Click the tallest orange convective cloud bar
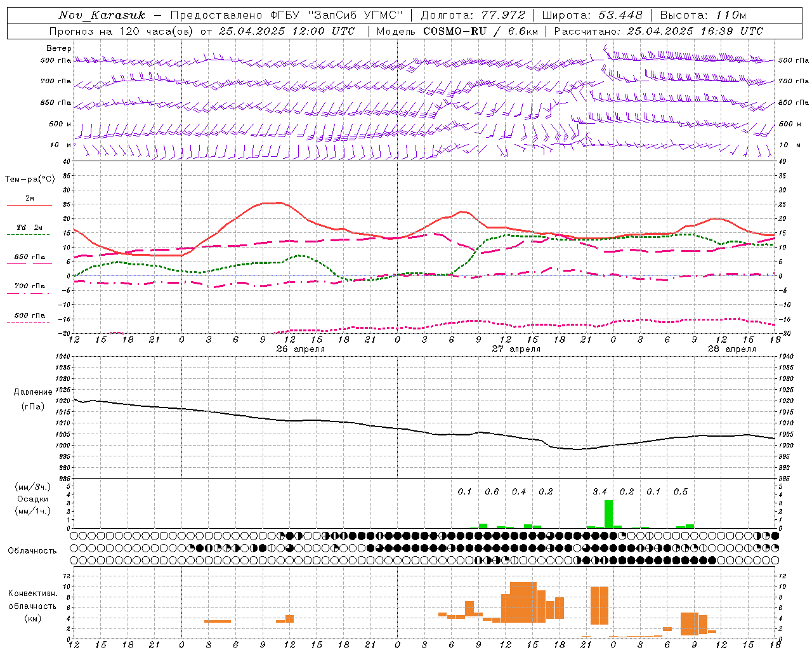 coord(523,602)
